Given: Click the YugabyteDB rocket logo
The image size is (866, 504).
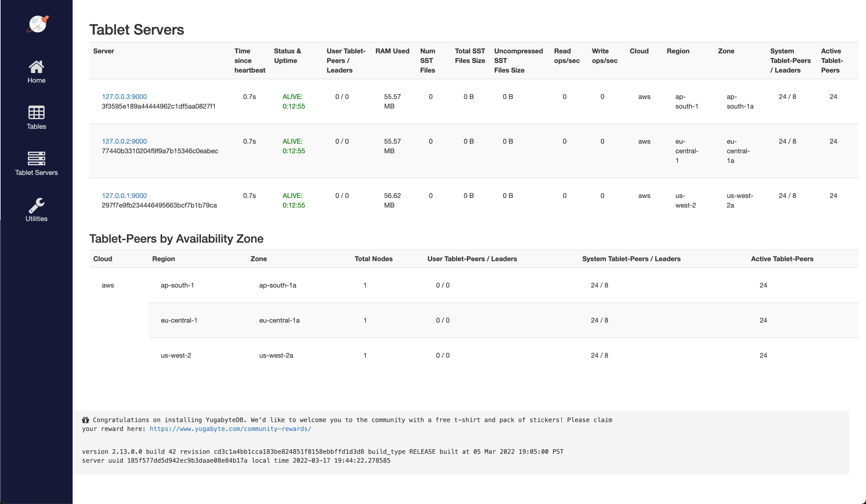Looking at the screenshot, I should tap(38, 24).
